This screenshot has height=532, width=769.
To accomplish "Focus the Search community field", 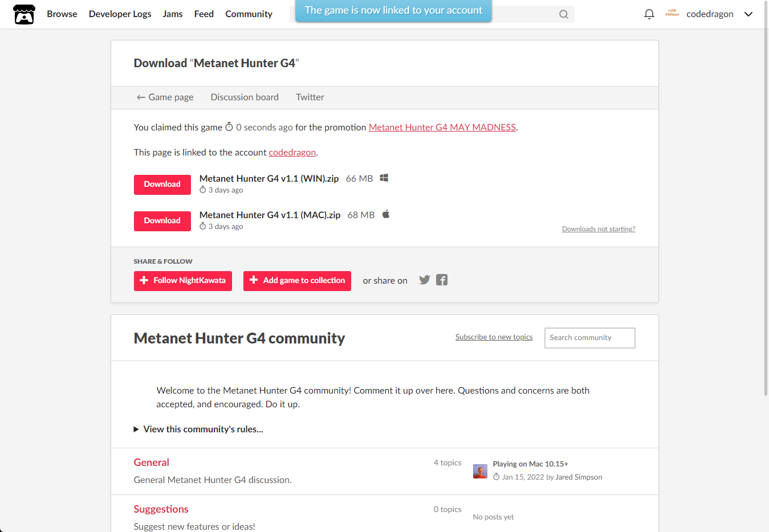I will click(590, 338).
